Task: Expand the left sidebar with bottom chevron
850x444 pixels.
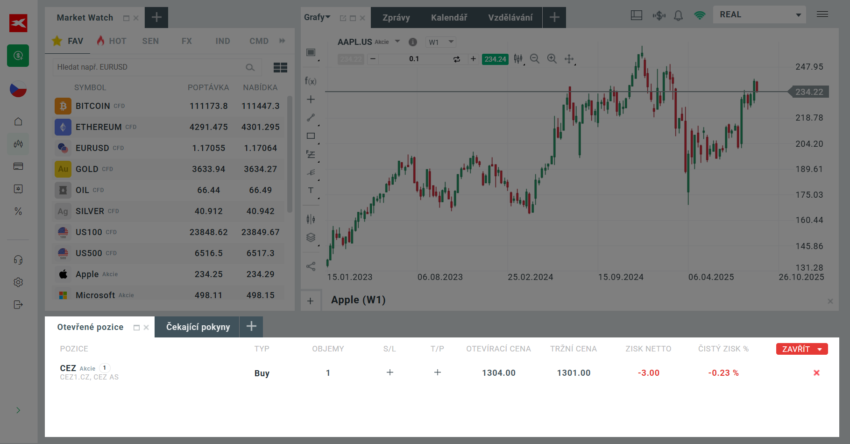Action: point(18,410)
